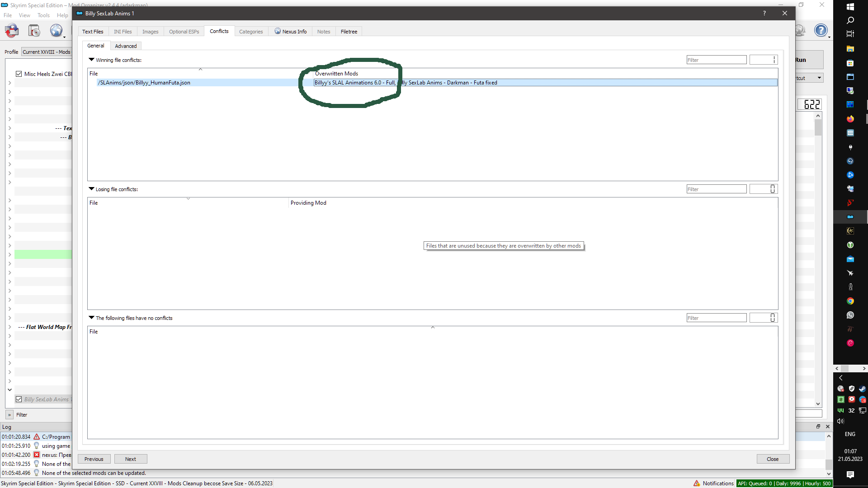Viewport: 868px width, 488px height.
Task: Open the Help question-mark icon
Action: coord(821,30)
